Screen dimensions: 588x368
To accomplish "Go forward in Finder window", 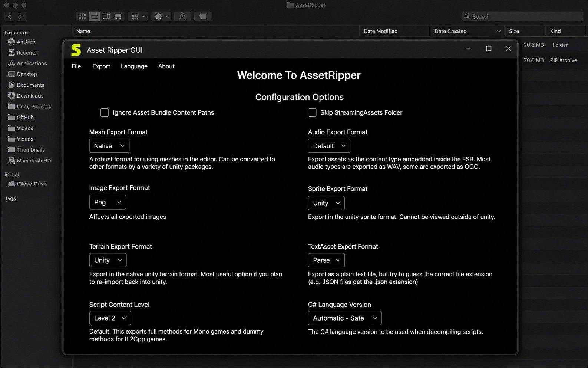I will point(21,16).
